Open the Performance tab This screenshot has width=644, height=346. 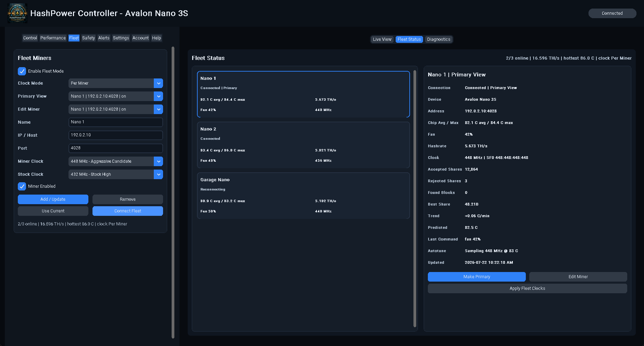[53, 38]
